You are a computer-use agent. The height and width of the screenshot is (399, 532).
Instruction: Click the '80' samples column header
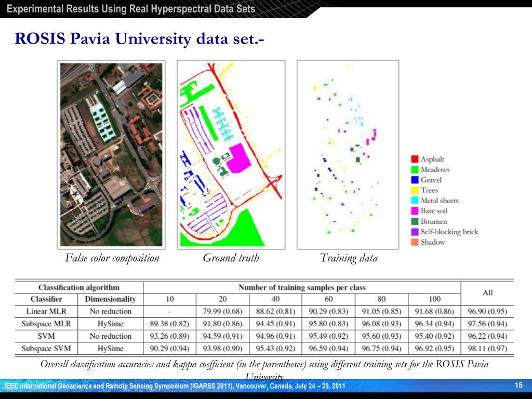coord(381,299)
